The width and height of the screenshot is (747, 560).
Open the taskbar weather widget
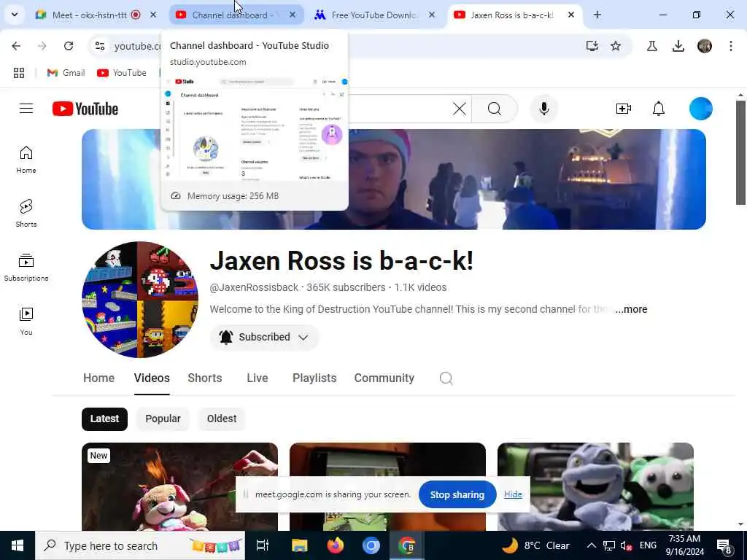pyautogui.click(x=537, y=545)
